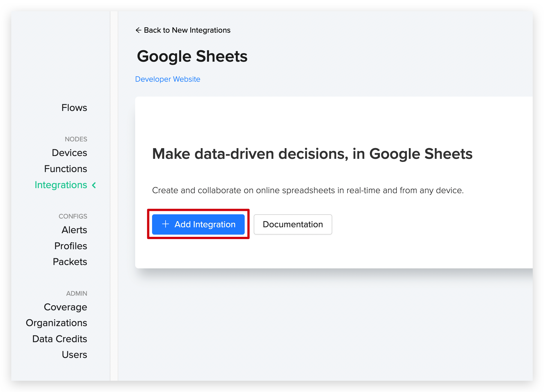Open the Functions section

[x=66, y=169]
